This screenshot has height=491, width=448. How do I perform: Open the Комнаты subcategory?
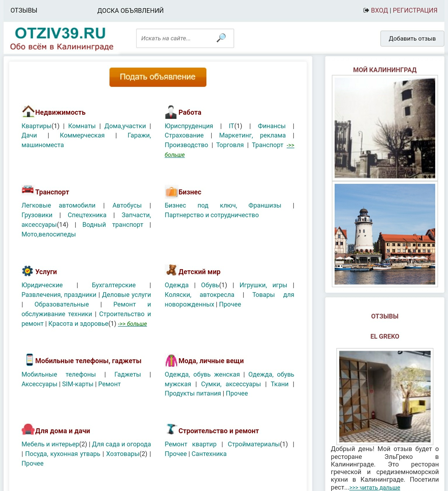(x=82, y=126)
